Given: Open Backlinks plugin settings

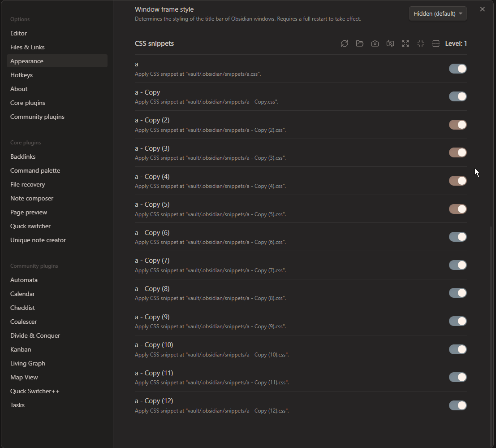Looking at the screenshot, I should pos(57,157).
